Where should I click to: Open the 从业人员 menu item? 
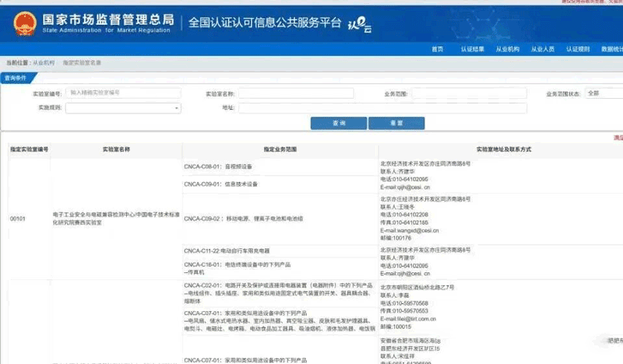543,49
